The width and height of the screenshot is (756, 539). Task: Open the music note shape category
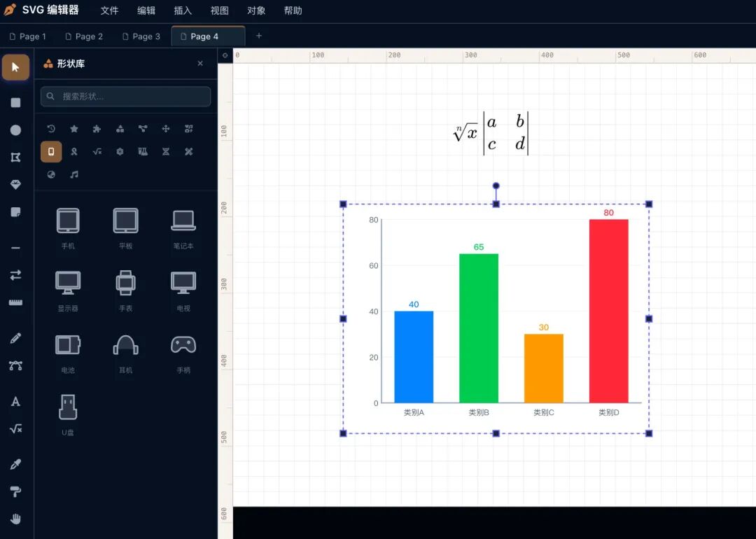(73, 174)
